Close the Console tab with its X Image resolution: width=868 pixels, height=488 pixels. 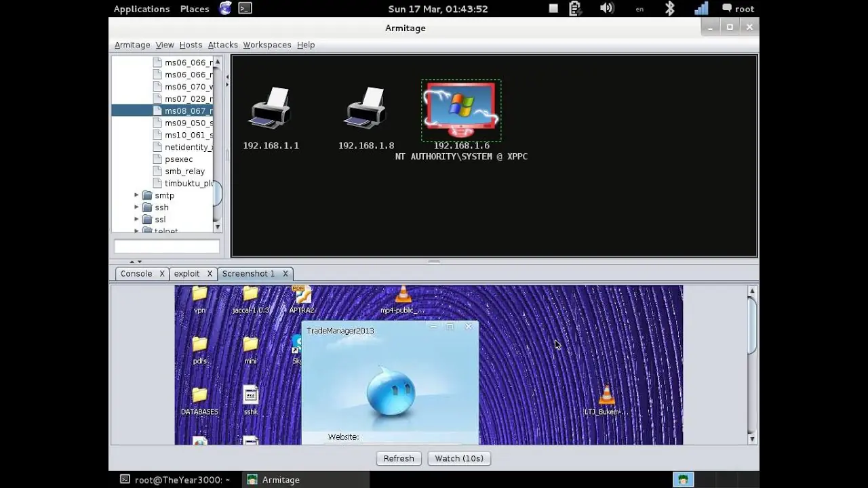(162, 274)
